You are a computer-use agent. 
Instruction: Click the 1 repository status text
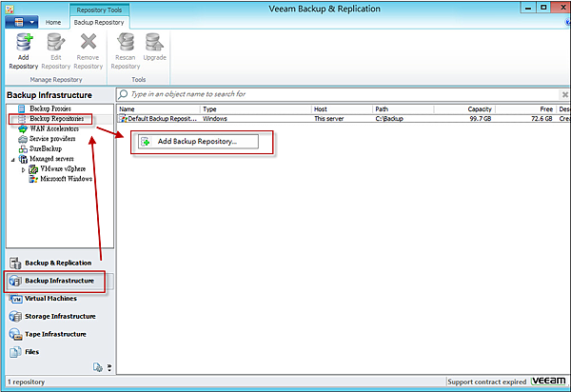click(27, 382)
